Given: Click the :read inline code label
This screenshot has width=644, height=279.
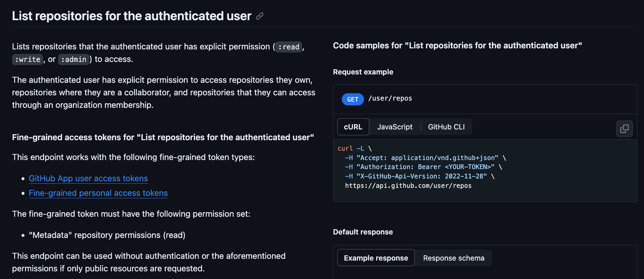Looking at the screenshot, I should click(289, 47).
